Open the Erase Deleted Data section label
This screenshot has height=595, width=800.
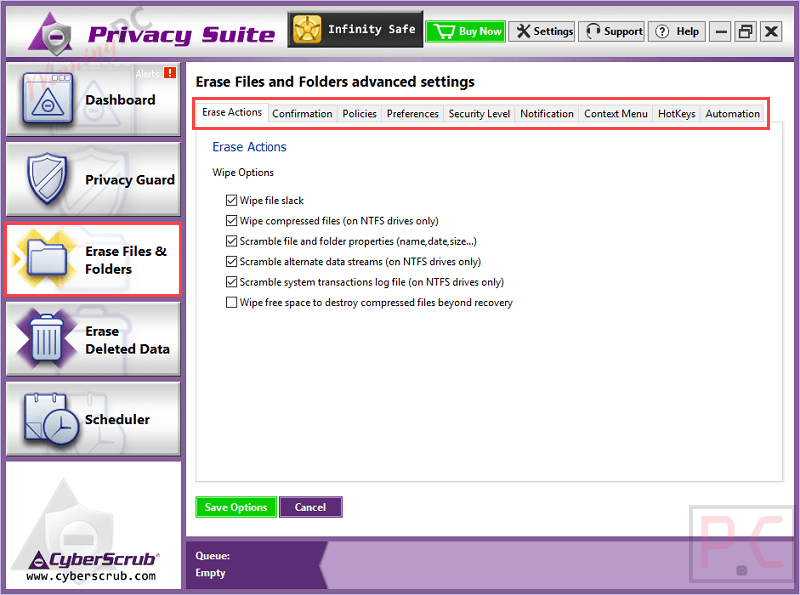(x=128, y=340)
